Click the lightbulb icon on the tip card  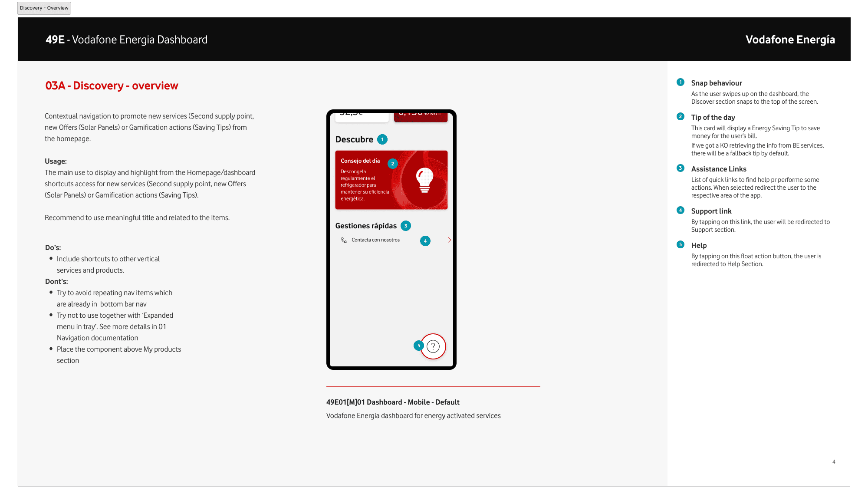(424, 180)
